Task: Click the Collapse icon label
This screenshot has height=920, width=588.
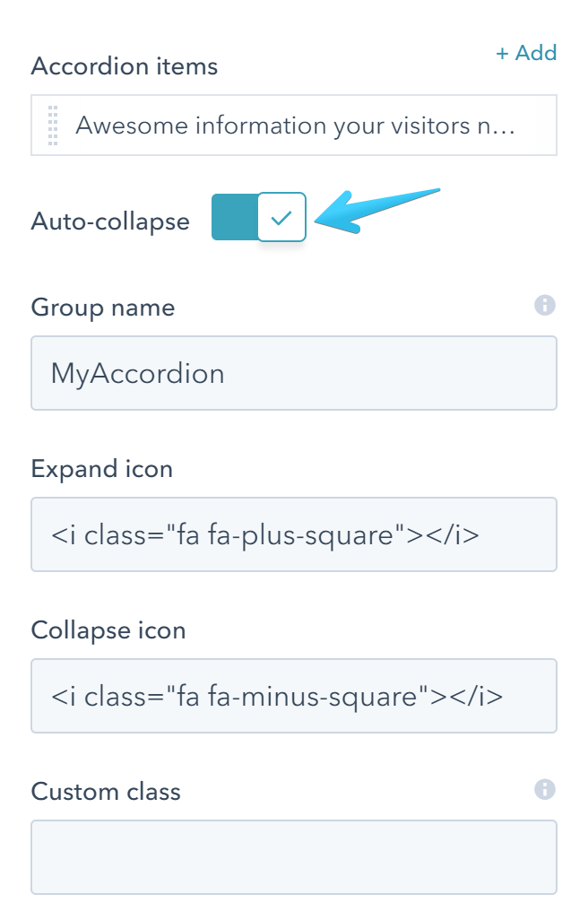Action: 108,630
